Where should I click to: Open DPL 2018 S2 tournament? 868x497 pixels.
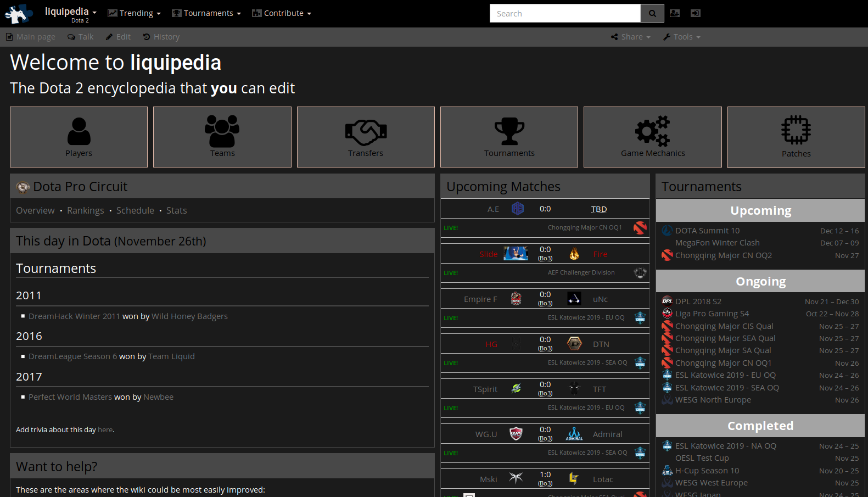coord(698,301)
